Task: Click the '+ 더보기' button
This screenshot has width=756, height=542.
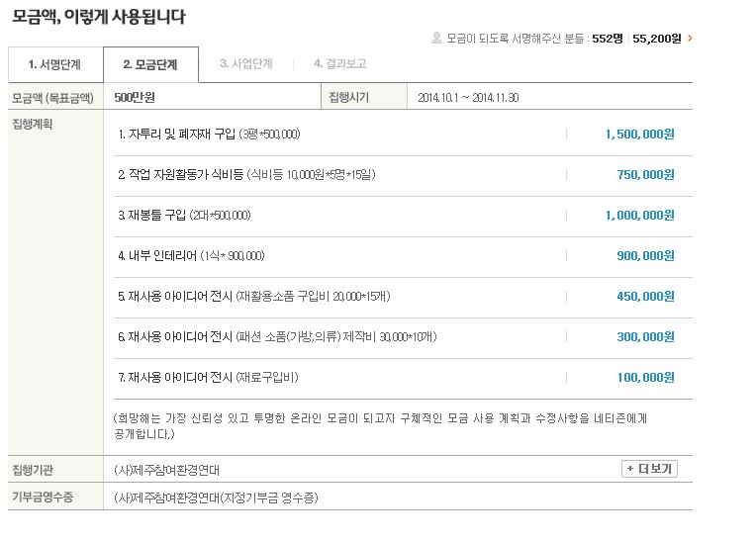Action: pos(649,469)
